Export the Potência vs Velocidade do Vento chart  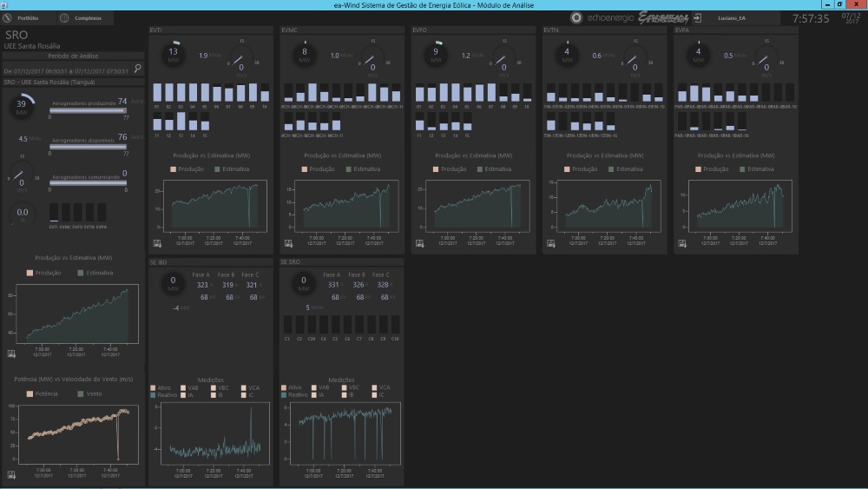point(11,474)
